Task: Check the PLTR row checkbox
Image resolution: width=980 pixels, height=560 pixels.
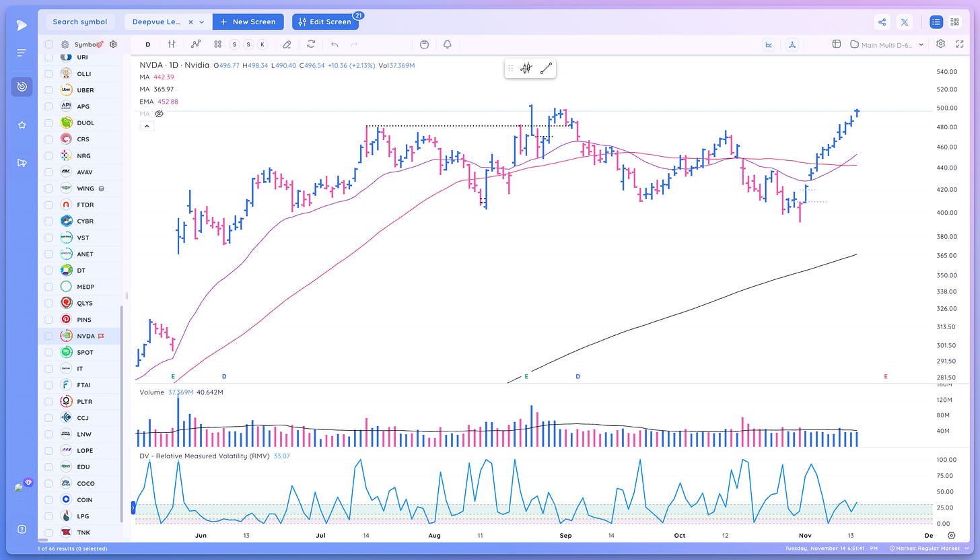Action: click(48, 402)
